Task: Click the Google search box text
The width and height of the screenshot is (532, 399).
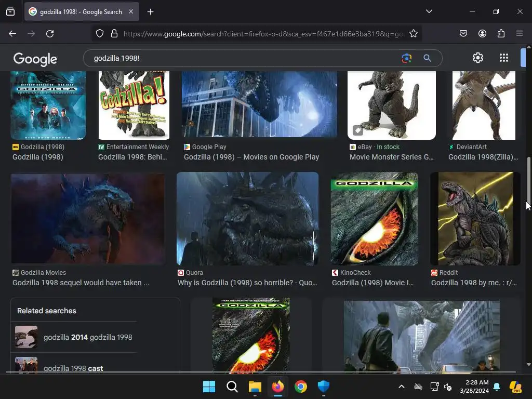Action: [x=116, y=58]
